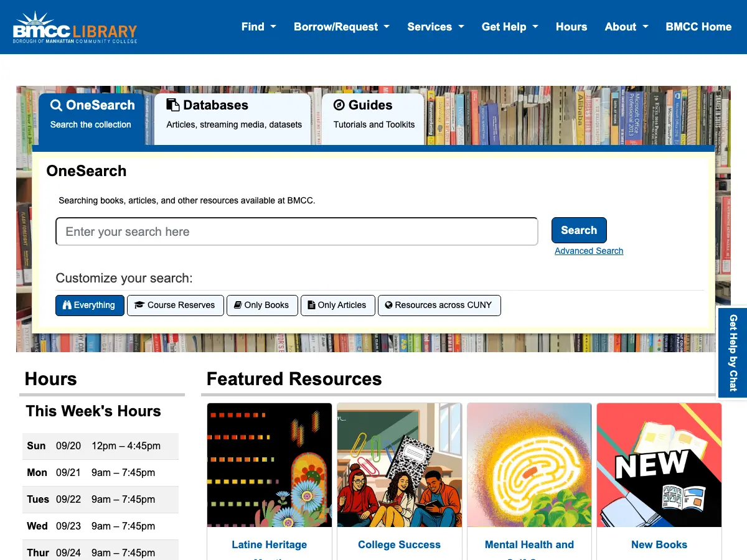The height and width of the screenshot is (560, 747).
Task: Select the Everything search scope
Action: pos(90,305)
